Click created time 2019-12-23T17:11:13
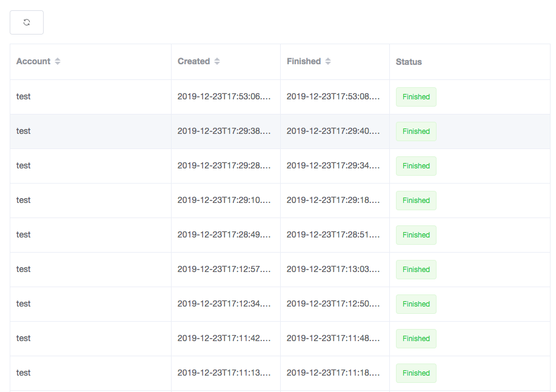556x392 pixels. pos(224,373)
